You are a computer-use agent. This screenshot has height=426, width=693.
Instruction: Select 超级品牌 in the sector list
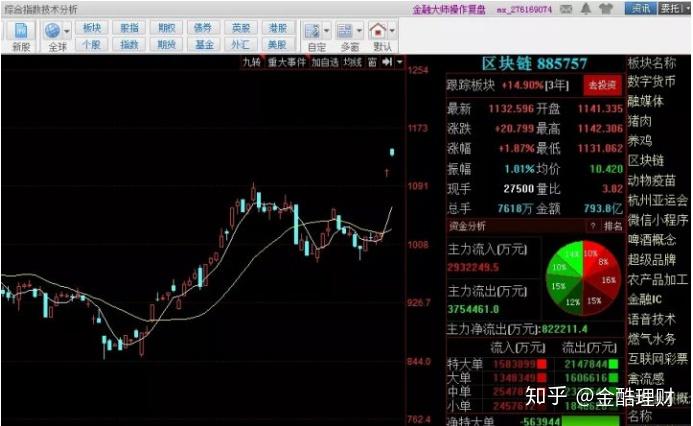(x=652, y=259)
